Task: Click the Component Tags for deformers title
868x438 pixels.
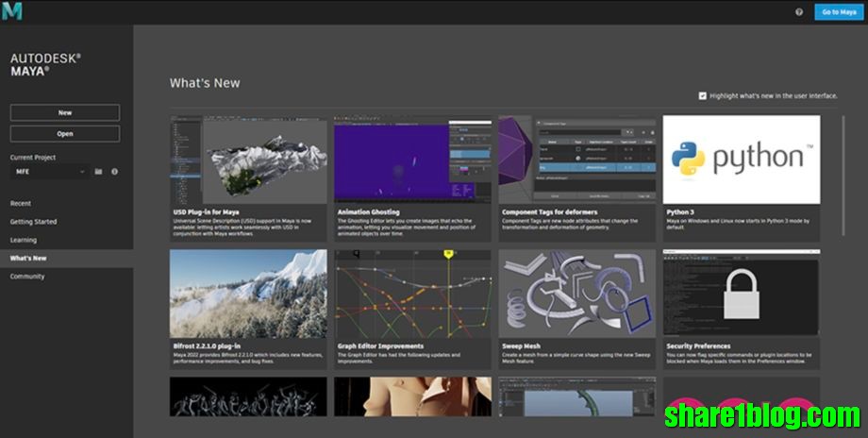Action: tap(550, 212)
